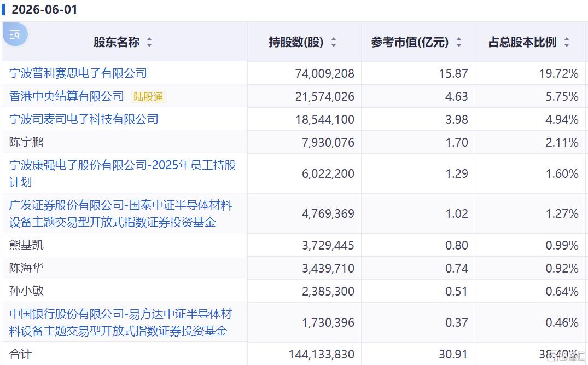Select market value 0.74
This screenshot has height=365, width=588.
tap(456, 268)
